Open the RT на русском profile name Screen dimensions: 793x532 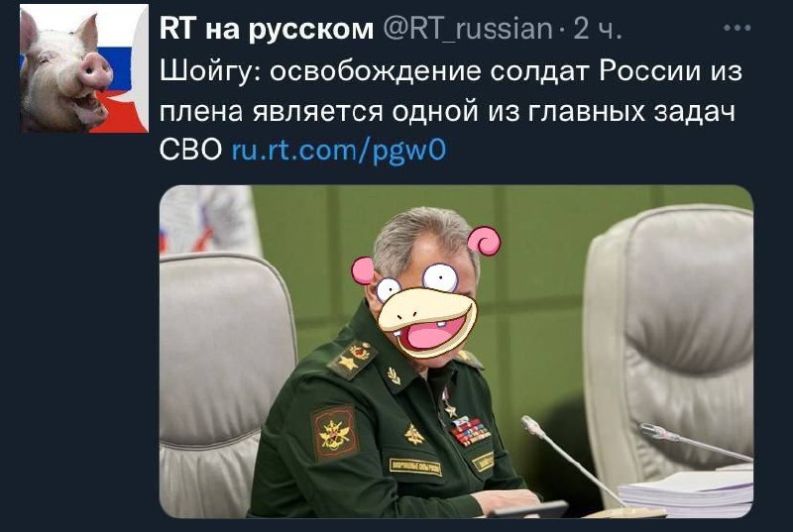(267, 29)
